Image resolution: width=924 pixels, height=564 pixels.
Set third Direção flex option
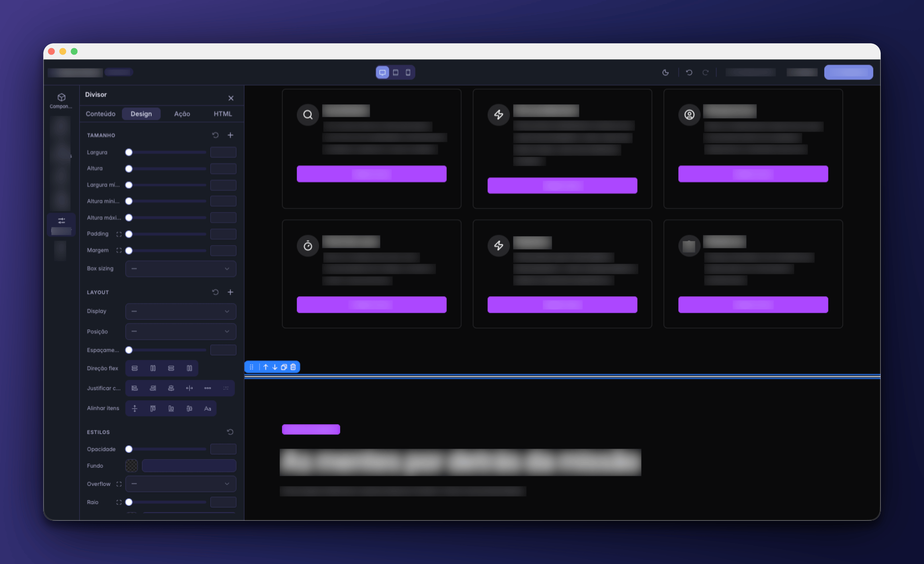point(171,368)
